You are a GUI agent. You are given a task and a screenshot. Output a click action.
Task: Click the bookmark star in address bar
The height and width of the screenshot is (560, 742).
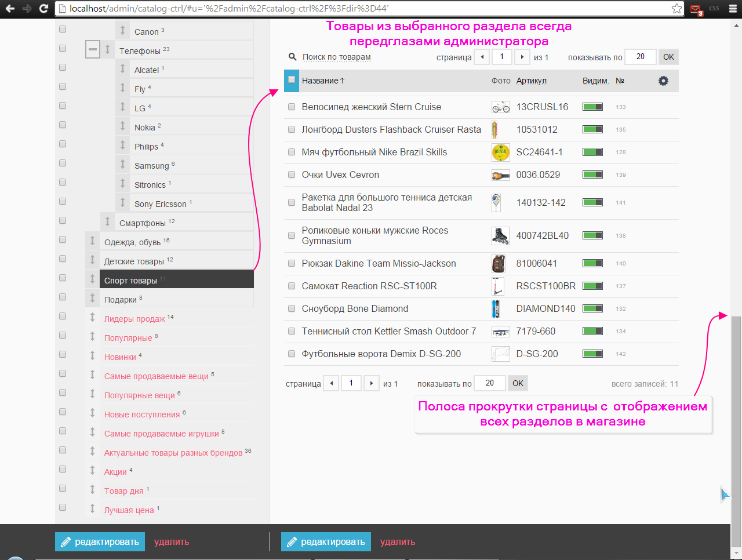[x=676, y=9]
